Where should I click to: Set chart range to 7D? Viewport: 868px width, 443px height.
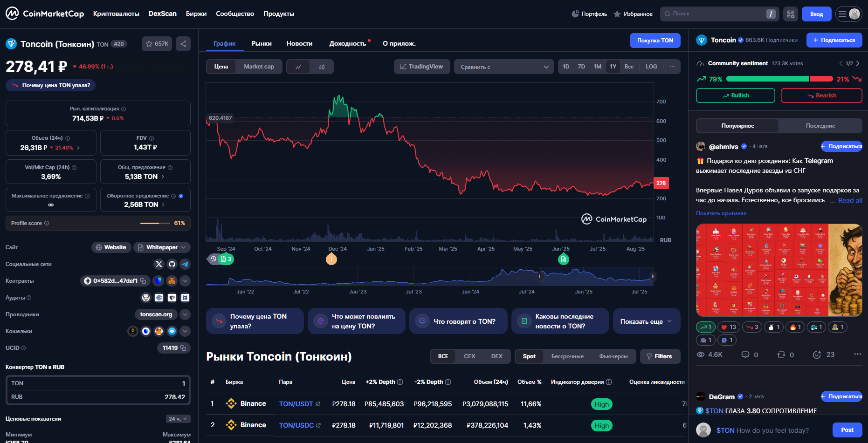point(581,67)
